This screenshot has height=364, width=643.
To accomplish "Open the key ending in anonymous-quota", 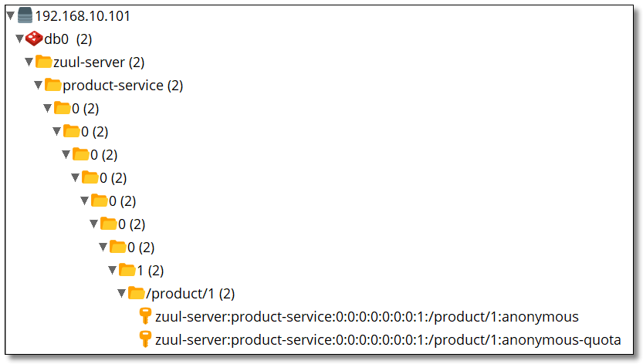I will 387,339.
